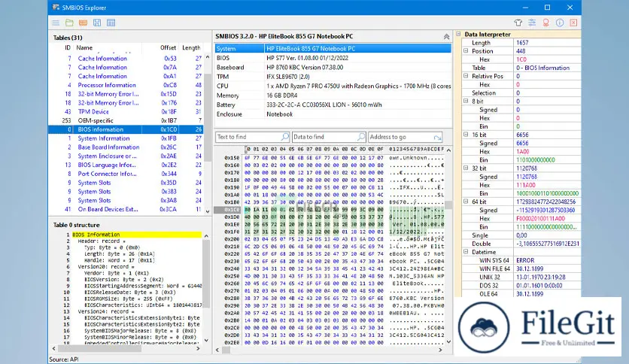
Task: Click the magnifier in the Text to find box
Action: pos(285,137)
